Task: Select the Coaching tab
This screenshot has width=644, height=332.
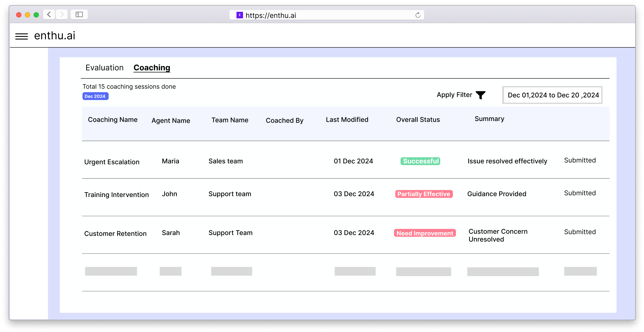Action: (x=152, y=67)
